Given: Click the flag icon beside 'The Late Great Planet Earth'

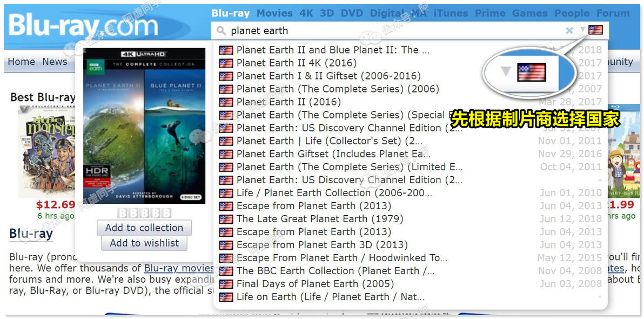Looking at the screenshot, I should [226, 219].
